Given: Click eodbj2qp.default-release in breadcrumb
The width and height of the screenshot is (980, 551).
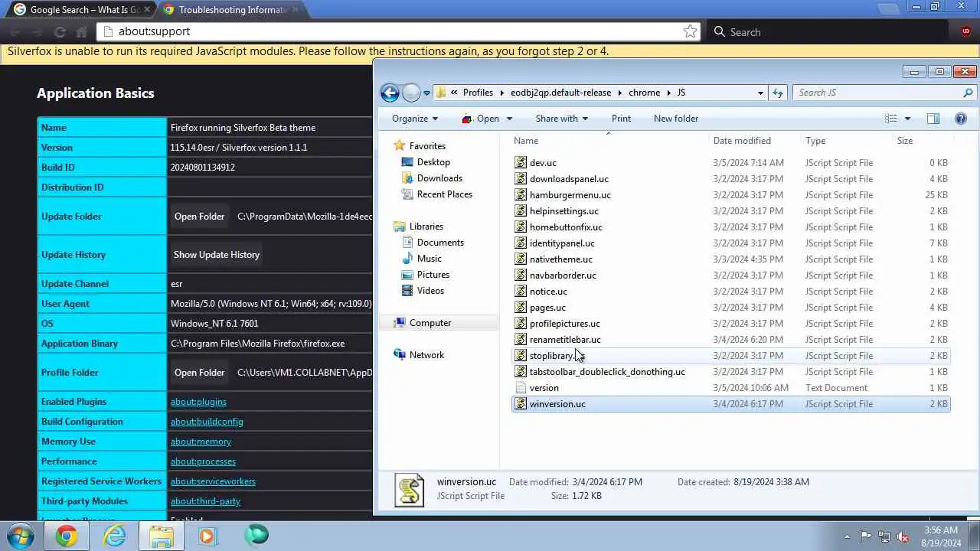Looking at the screenshot, I should (560, 93).
